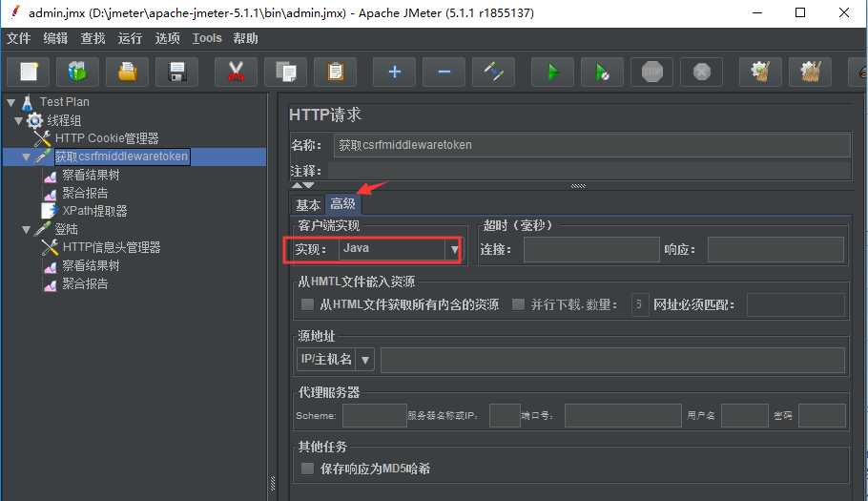
Task: Toggle 并行下载 checkbox
Action: pos(518,304)
